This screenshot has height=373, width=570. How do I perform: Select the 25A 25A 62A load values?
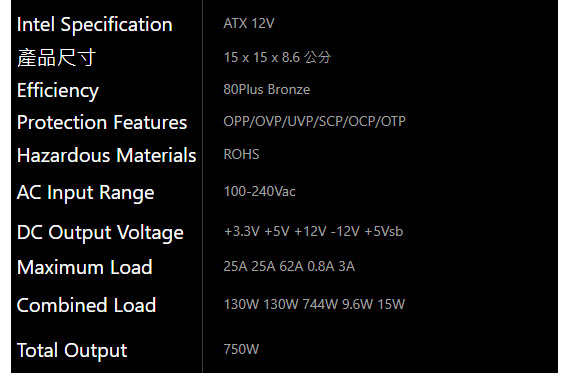click(x=263, y=266)
